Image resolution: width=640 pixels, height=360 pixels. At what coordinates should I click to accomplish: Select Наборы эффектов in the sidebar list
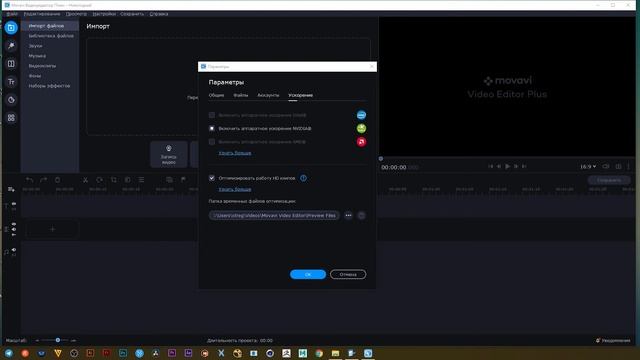click(49, 86)
